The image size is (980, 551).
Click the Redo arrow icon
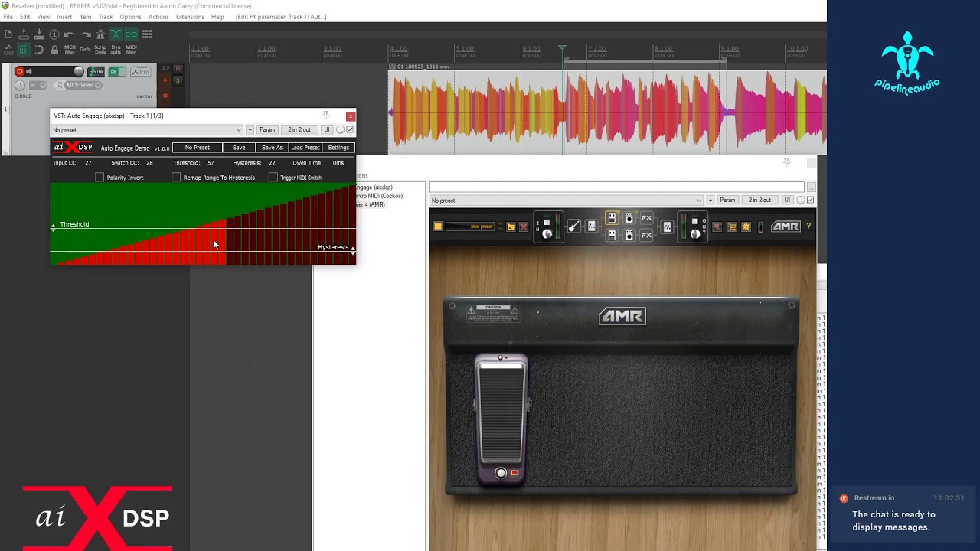click(85, 34)
